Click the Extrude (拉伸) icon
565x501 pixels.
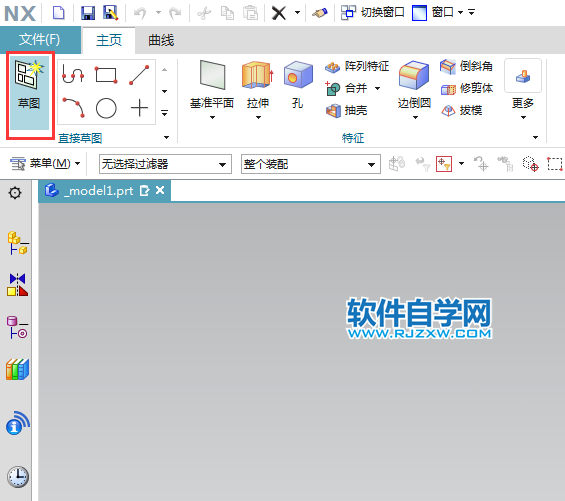click(258, 75)
